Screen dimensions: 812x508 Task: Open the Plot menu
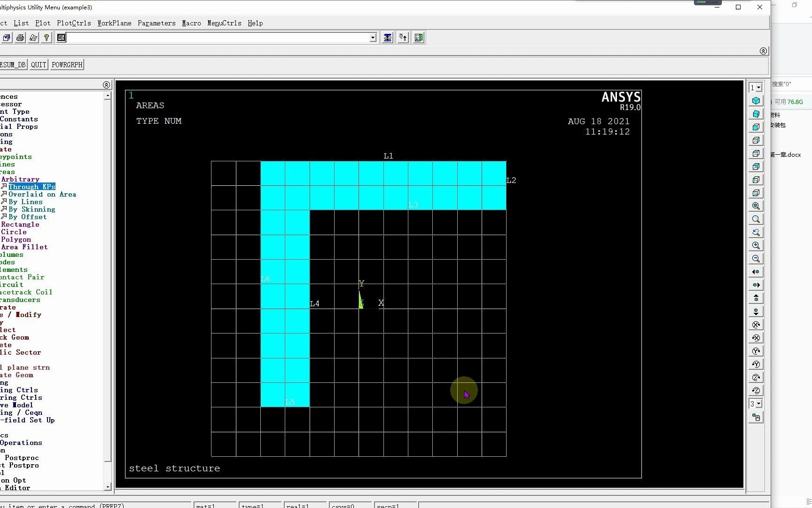(x=43, y=23)
